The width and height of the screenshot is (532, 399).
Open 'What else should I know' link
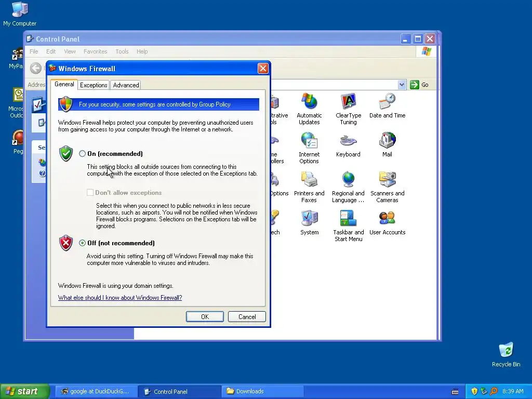(x=120, y=298)
